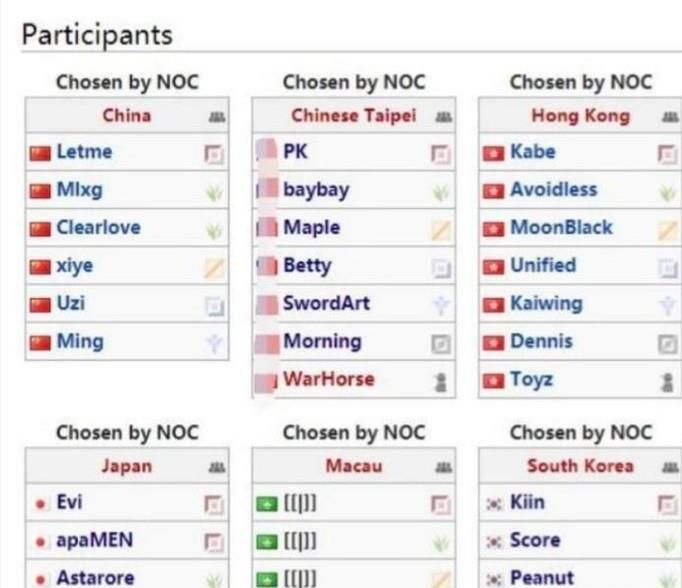Click the China flag next to Clearlove
The height and width of the screenshot is (588, 682).
click(40, 229)
